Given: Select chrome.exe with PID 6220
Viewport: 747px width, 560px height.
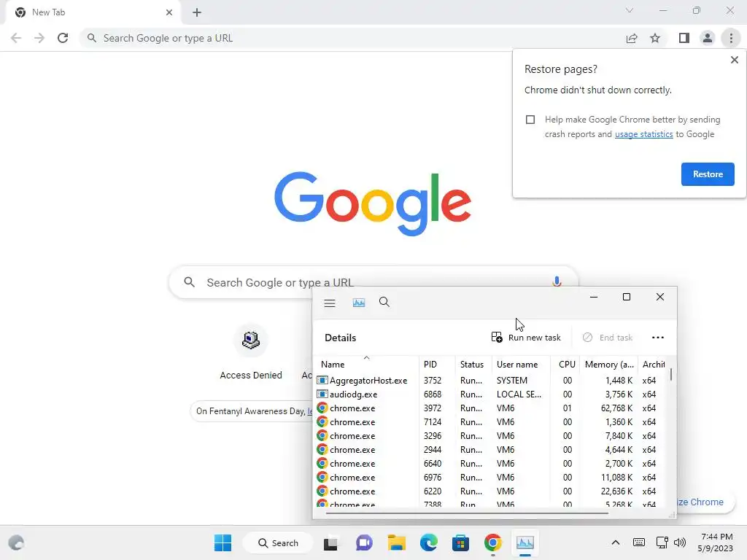Looking at the screenshot, I should 491,491.
